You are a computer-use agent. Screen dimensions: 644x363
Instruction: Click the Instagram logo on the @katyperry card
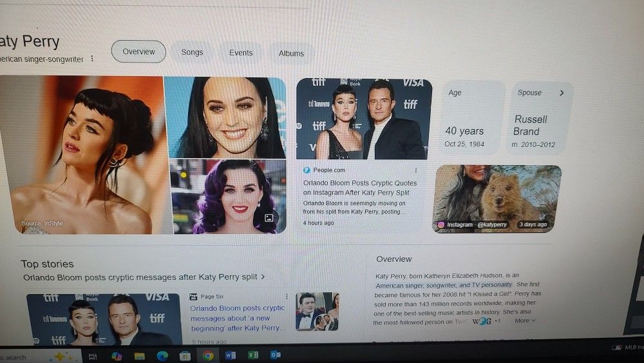click(x=440, y=225)
